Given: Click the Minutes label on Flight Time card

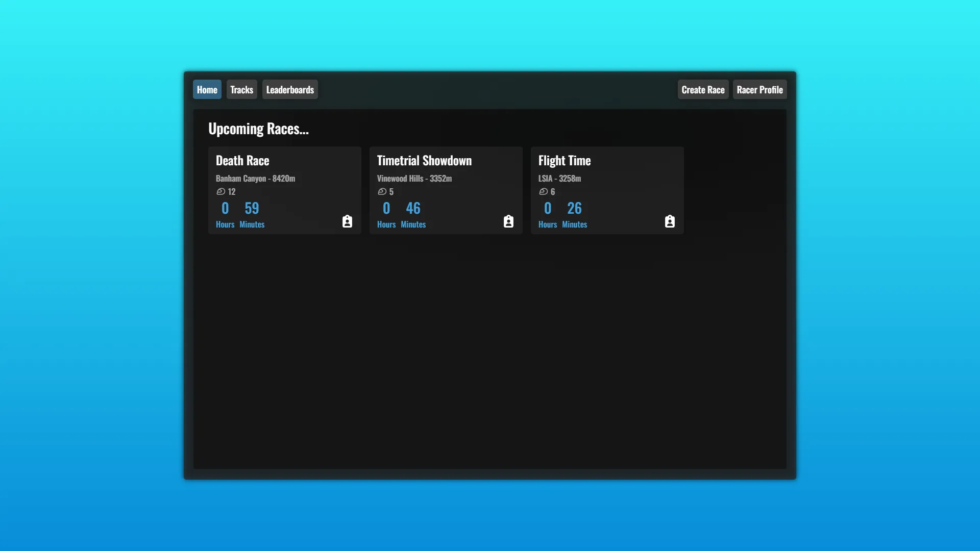Looking at the screenshot, I should (x=574, y=224).
